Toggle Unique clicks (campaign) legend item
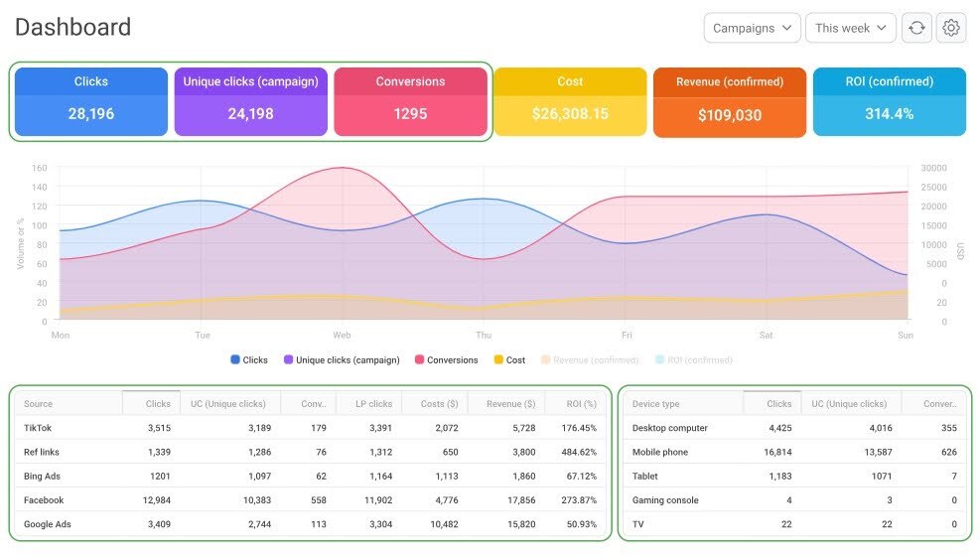The image size is (980, 556). click(341, 360)
